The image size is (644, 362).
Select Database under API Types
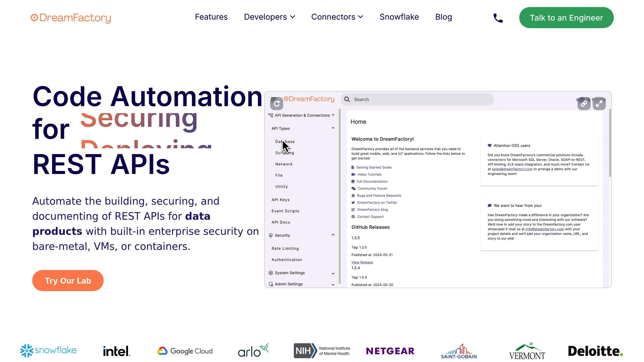pyautogui.click(x=285, y=142)
